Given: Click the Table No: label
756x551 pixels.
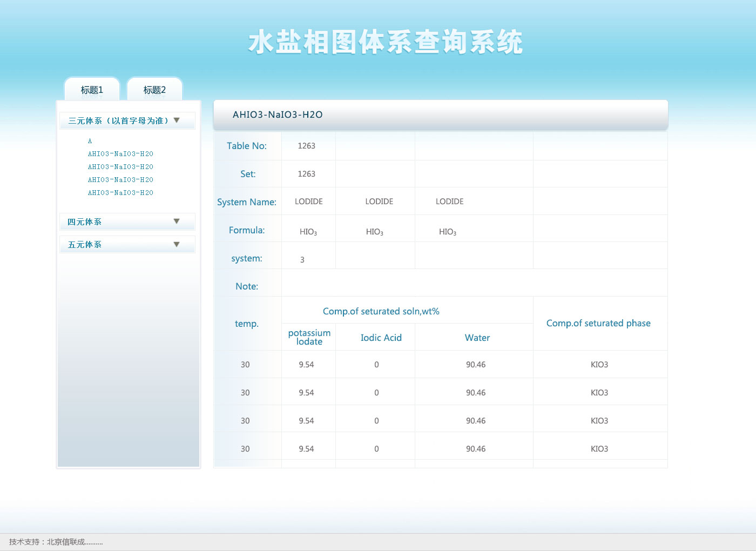Looking at the screenshot, I should [x=247, y=146].
